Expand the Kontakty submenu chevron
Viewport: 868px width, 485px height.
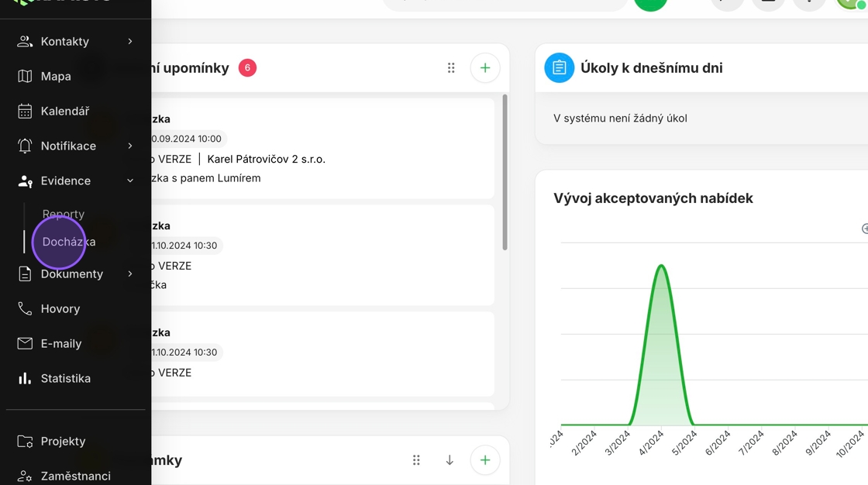pos(130,41)
